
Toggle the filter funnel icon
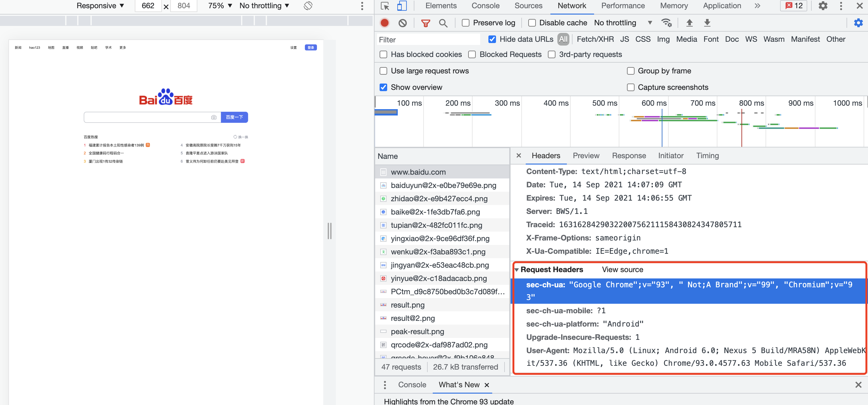[425, 23]
